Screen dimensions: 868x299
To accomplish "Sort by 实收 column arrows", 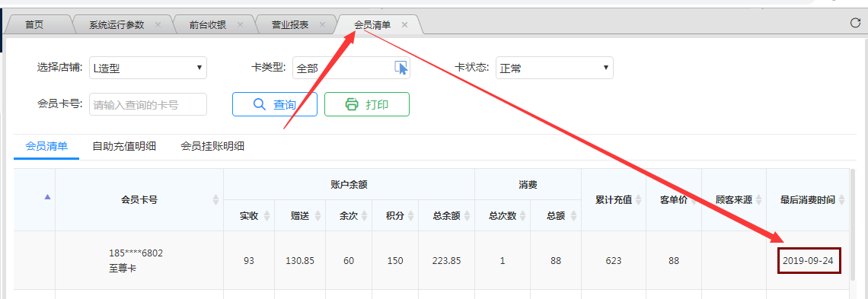I will 266,216.
